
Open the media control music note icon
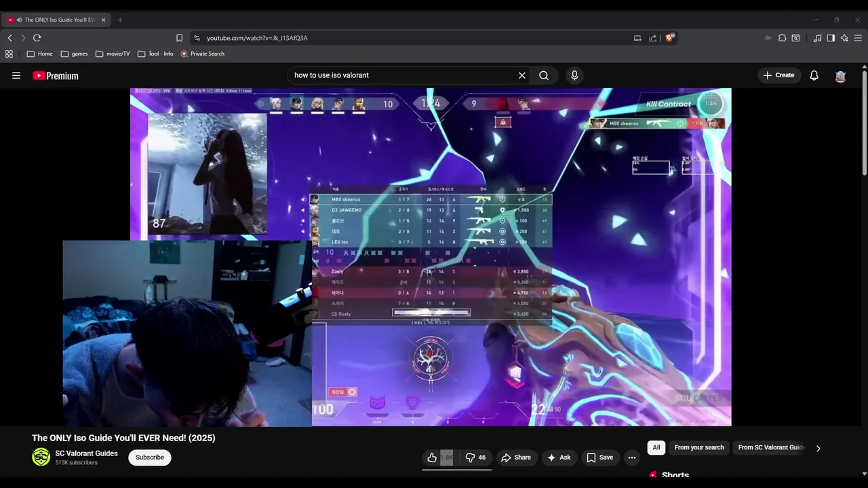(817, 38)
